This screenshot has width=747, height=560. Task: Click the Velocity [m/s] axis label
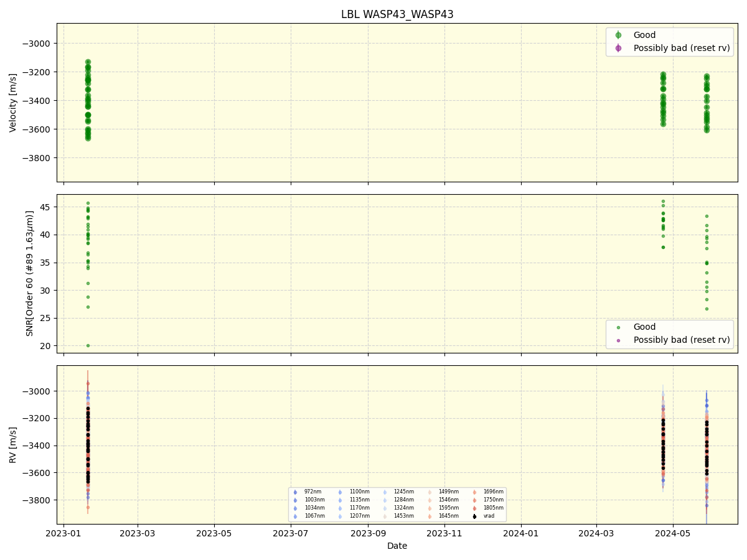(x=13, y=103)
